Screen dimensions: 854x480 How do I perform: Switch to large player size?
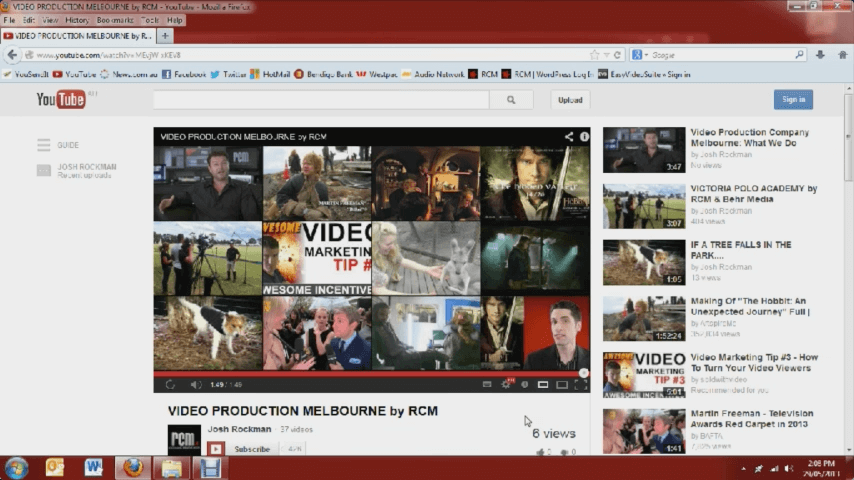point(562,385)
